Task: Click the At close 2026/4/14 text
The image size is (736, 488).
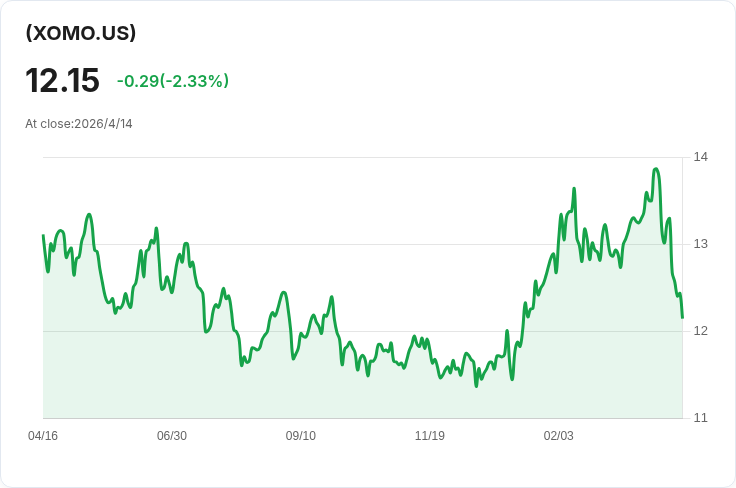Action: pyautogui.click(x=79, y=124)
